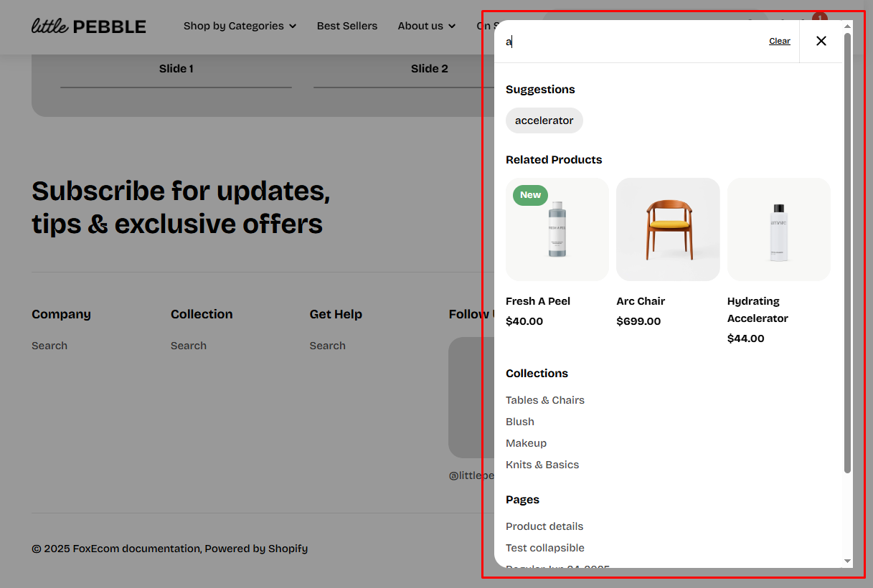Click into the search input field
873x588 pixels.
(631, 42)
